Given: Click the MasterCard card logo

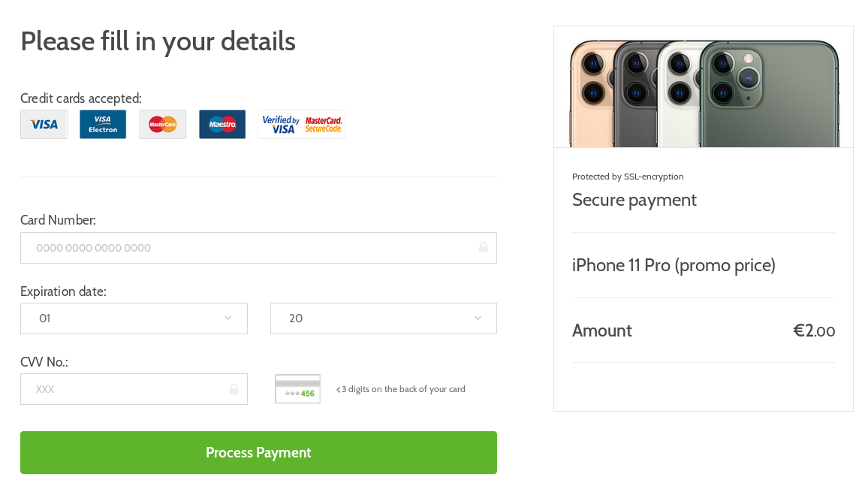Looking at the screenshot, I should [x=162, y=125].
